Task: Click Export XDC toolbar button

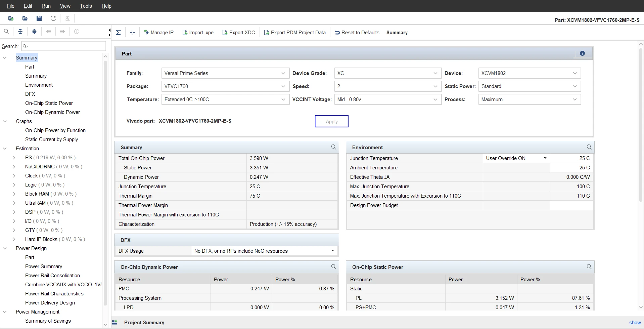Action: pos(239,33)
